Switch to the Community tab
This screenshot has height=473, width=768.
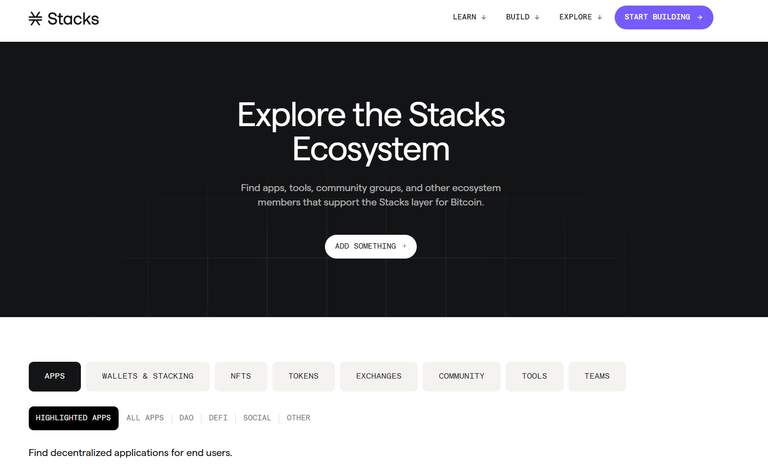point(461,376)
